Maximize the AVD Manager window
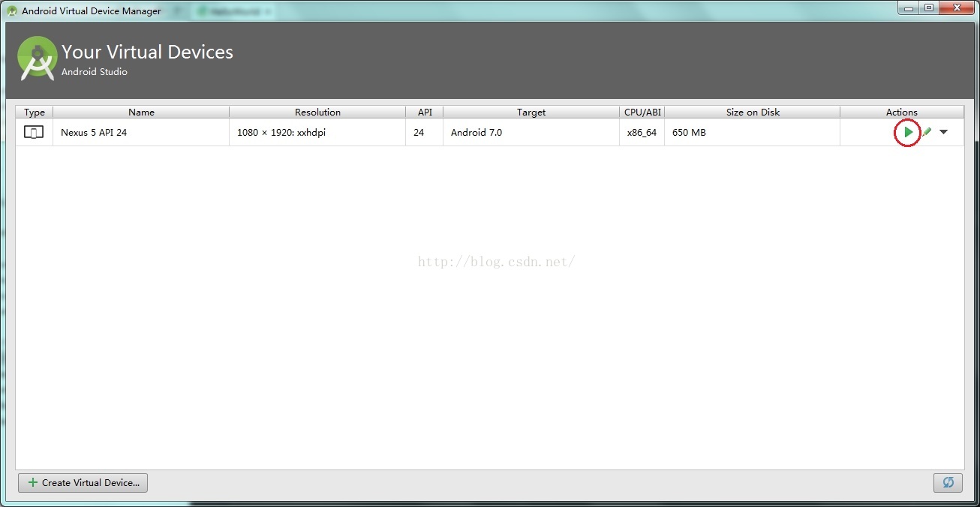 929,8
